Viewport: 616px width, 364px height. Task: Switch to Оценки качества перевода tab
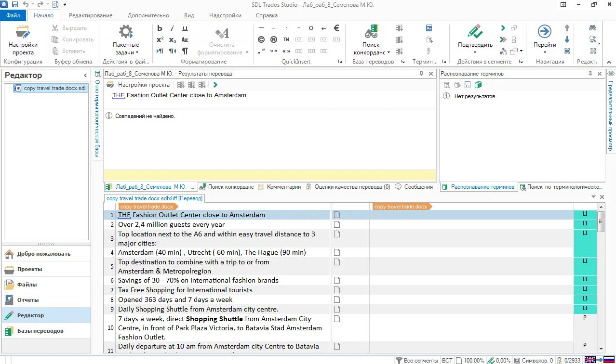point(348,187)
